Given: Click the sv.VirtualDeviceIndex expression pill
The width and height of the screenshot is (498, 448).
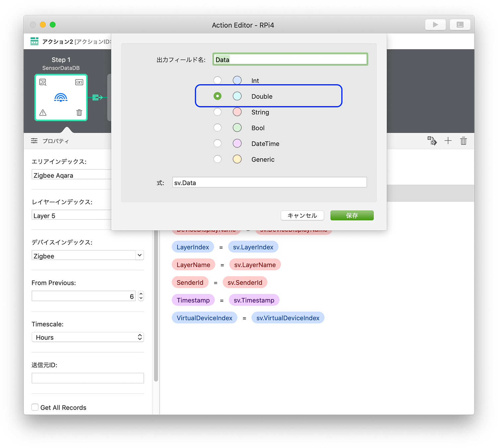Looking at the screenshot, I should (x=288, y=318).
